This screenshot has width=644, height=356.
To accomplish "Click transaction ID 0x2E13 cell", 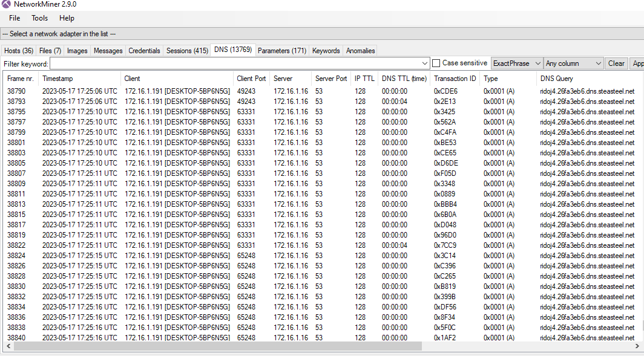I will coord(445,102).
